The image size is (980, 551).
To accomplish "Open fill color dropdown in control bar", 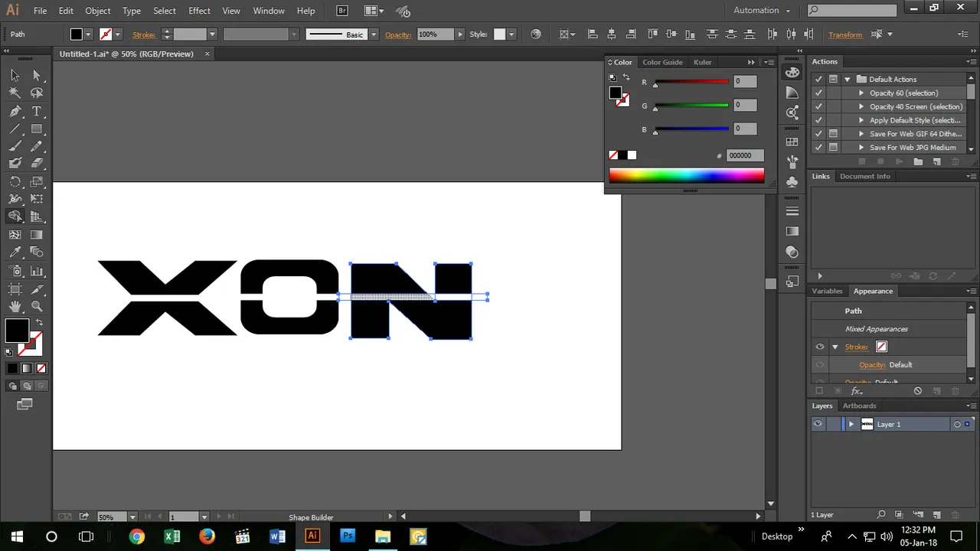I will click(x=89, y=34).
